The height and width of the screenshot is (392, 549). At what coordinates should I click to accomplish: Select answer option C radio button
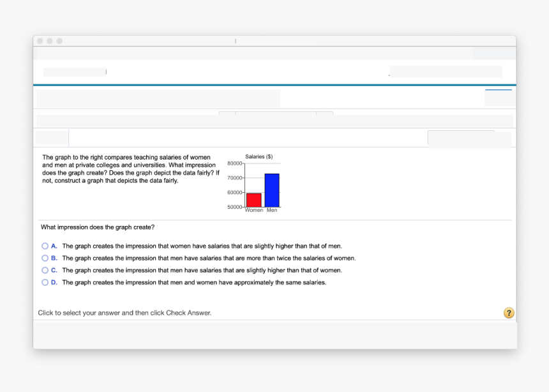(x=45, y=270)
